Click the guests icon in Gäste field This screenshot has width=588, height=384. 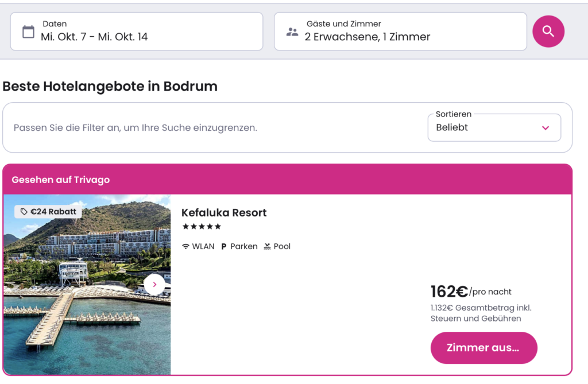point(292,32)
